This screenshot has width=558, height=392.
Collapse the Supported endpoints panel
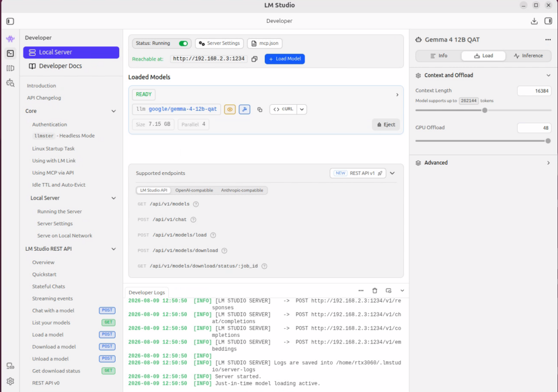click(392, 173)
